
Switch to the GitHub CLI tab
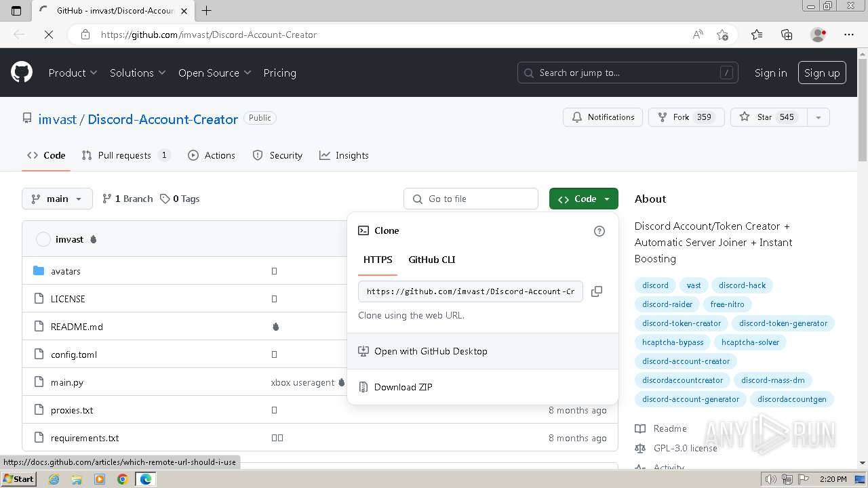[431, 260]
